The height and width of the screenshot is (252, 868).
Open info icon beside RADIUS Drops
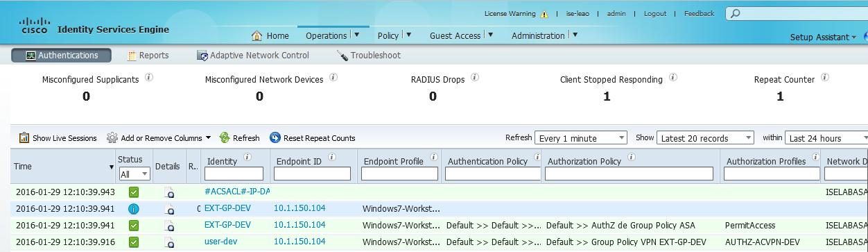[475, 78]
